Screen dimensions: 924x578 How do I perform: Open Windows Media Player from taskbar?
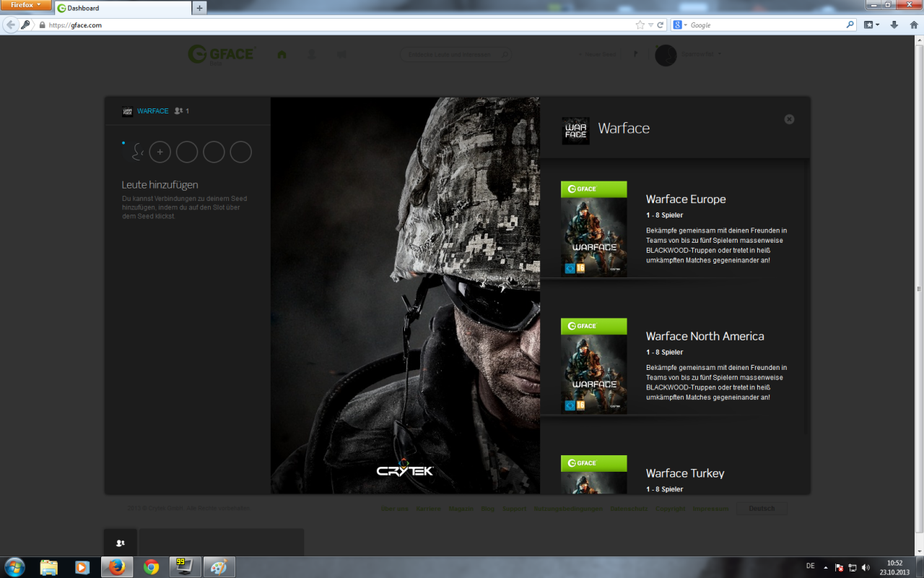click(x=82, y=567)
